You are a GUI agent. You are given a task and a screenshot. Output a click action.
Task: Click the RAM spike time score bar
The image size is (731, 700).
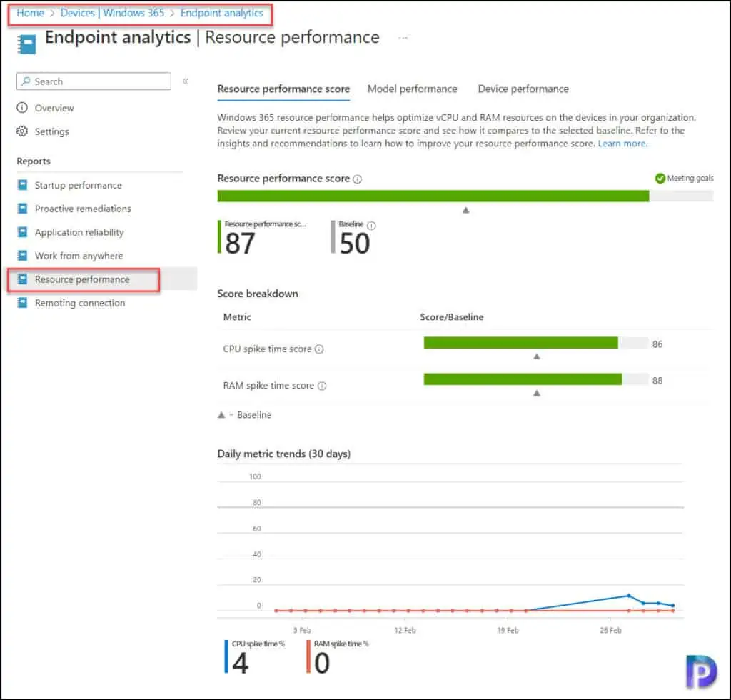[x=536, y=379]
